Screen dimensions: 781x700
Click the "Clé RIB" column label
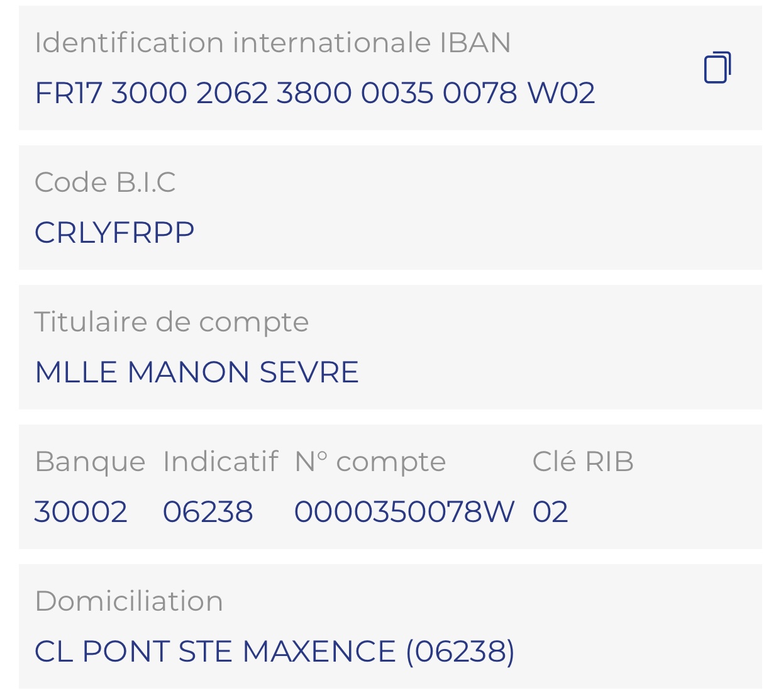pyautogui.click(x=582, y=462)
